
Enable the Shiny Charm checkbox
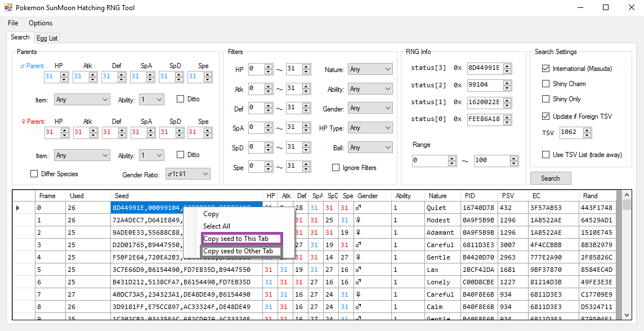[x=545, y=84]
